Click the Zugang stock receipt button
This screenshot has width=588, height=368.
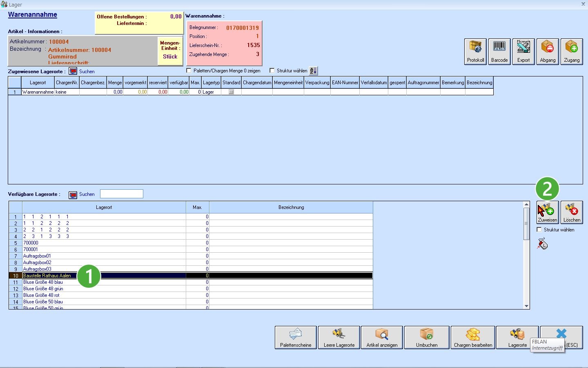pos(572,52)
